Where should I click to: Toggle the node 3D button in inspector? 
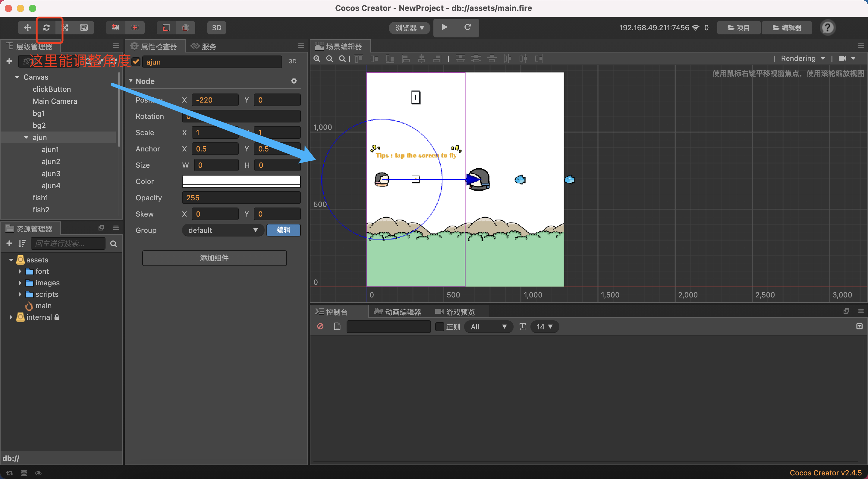(x=292, y=62)
